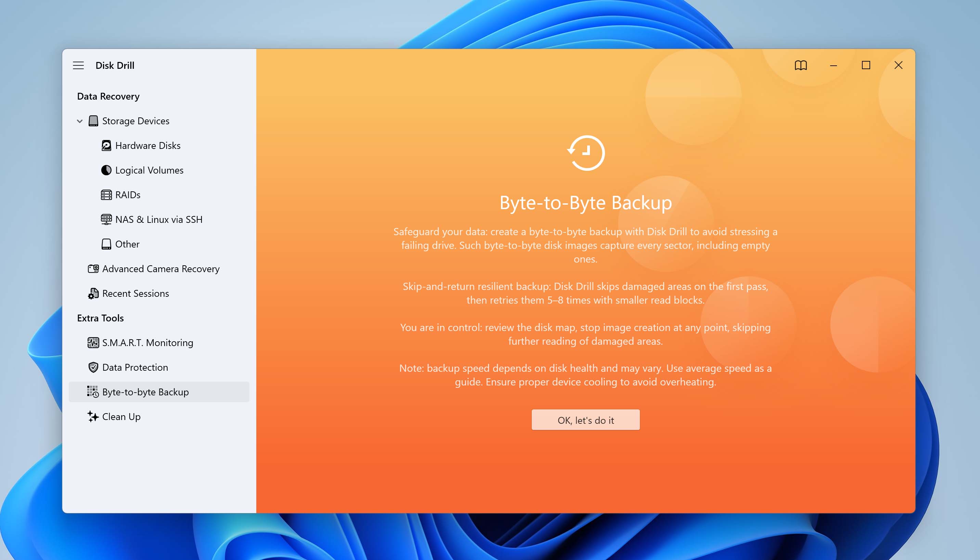Open the Logical Volumes view

coord(149,170)
